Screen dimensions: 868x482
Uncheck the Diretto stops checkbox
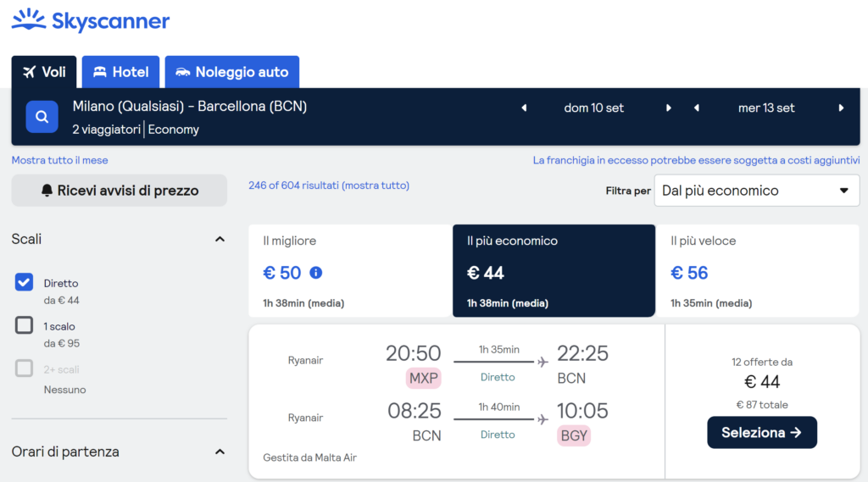click(x=25, y=283)
